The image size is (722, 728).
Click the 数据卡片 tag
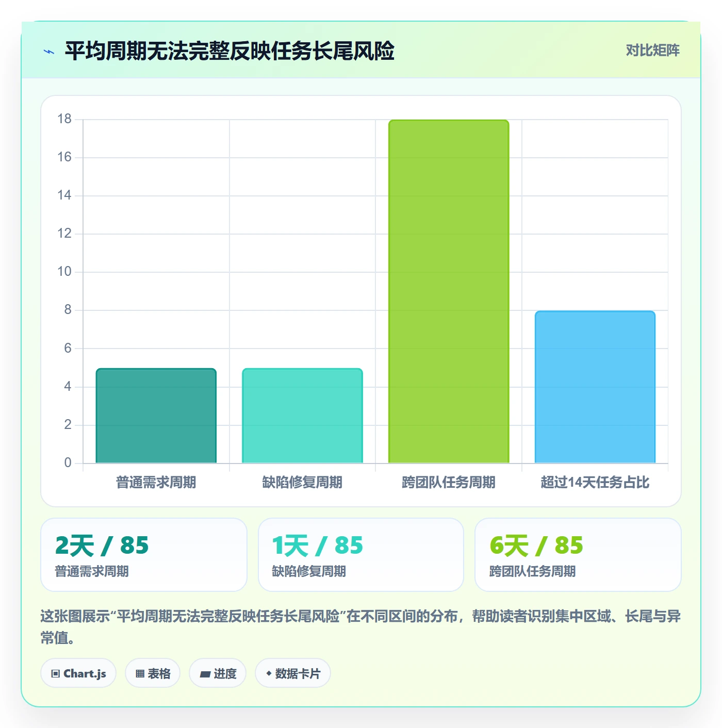[x=293, y=673]
